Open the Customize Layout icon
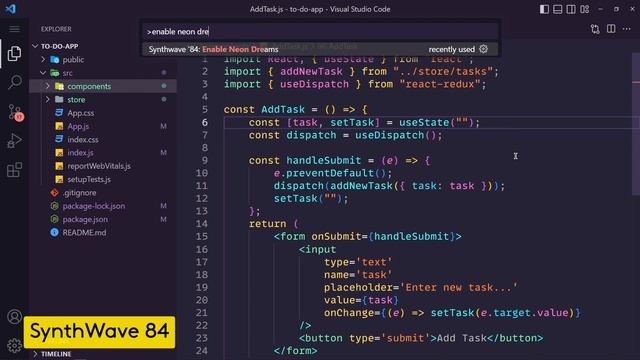640x360 pixels. (584, 9)
